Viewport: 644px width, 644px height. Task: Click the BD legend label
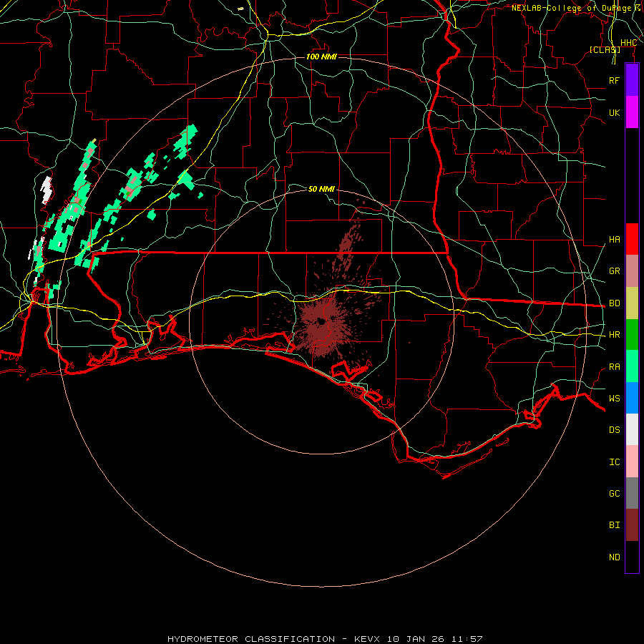tap(614, 303)
